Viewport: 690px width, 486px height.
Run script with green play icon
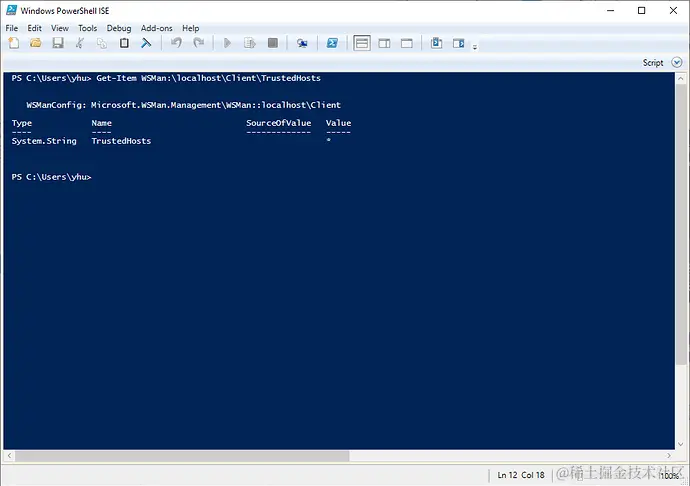(227, 43)
